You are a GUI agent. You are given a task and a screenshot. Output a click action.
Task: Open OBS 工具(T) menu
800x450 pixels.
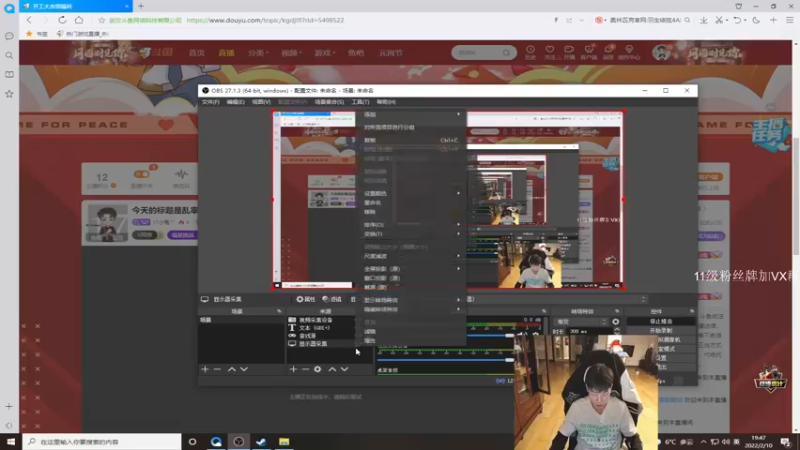(x=360, y=102)
